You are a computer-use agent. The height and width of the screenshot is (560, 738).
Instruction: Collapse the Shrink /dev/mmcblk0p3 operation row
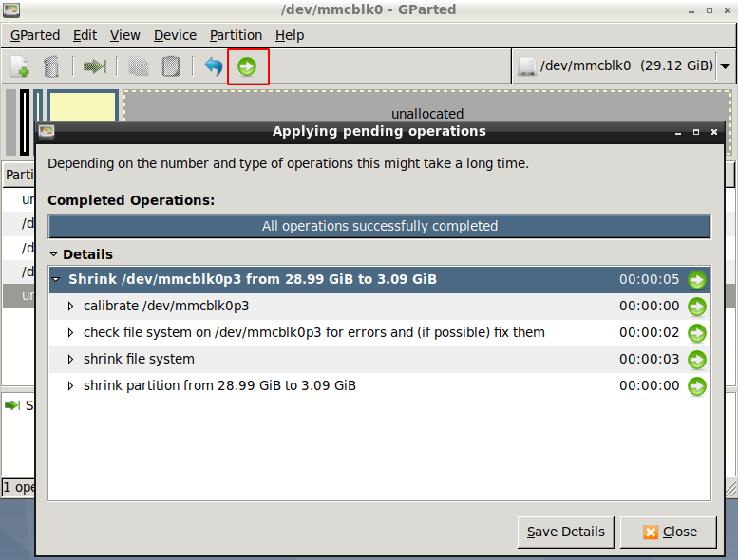pos(57,280)
